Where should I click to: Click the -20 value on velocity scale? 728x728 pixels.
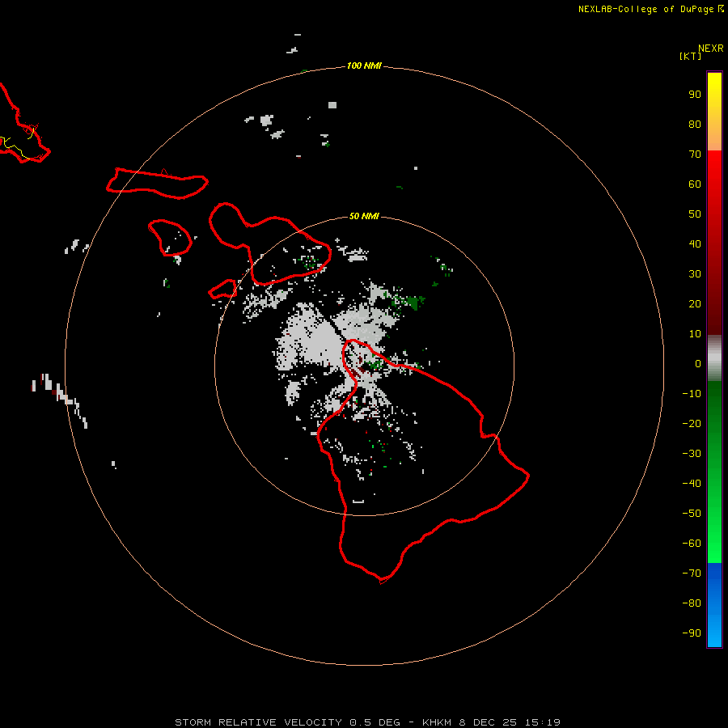click(692, 423)
